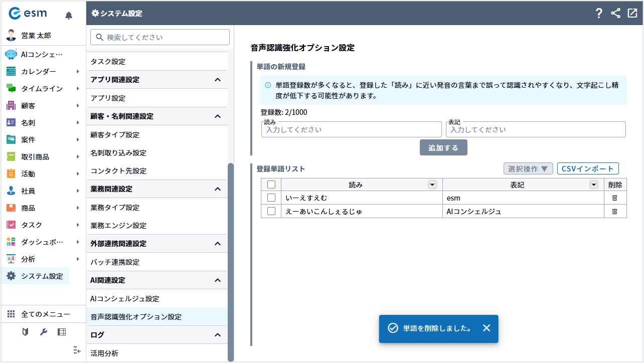
Task: Click the 読み input field
Action: pos(351,130)
